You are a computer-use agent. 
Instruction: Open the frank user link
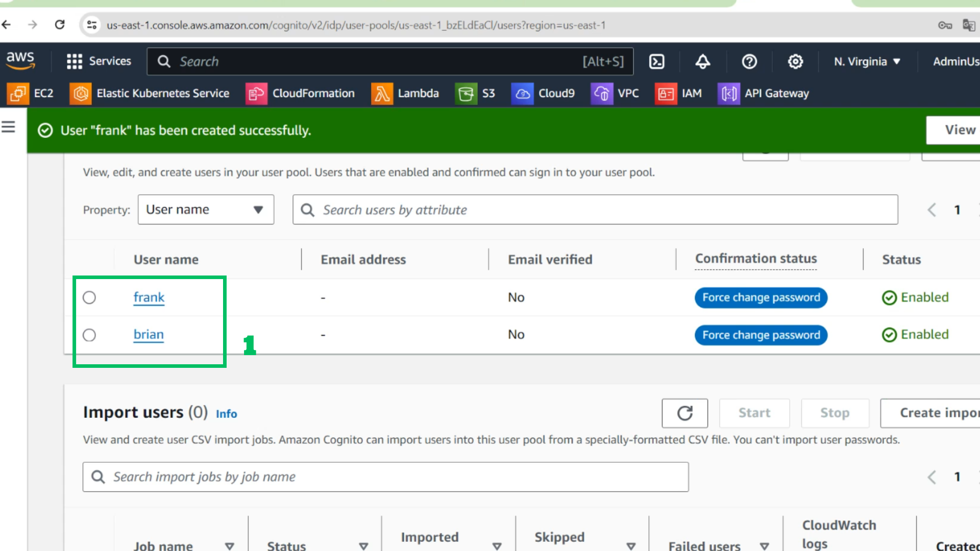[149, 297]
